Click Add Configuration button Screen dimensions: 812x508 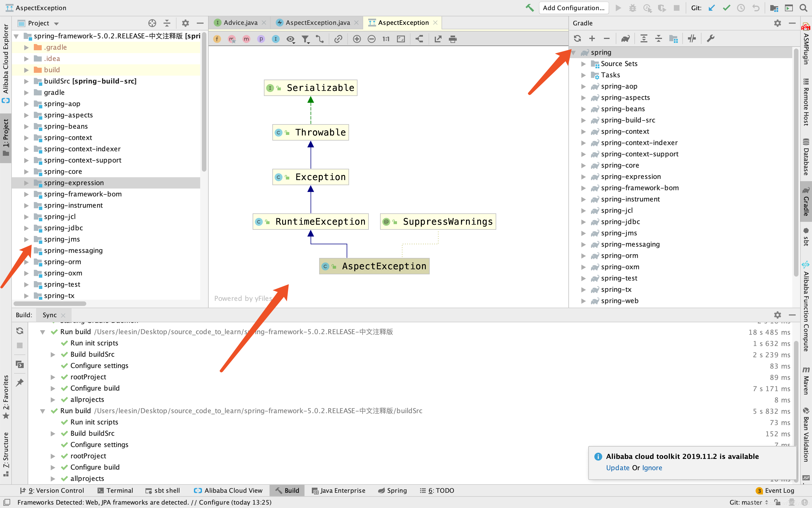tap(573, 8)
